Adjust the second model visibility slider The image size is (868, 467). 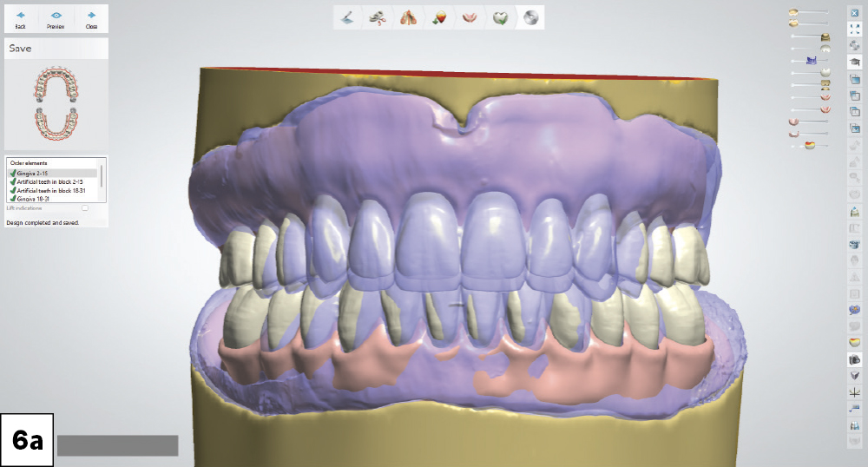tap(808, 23)
